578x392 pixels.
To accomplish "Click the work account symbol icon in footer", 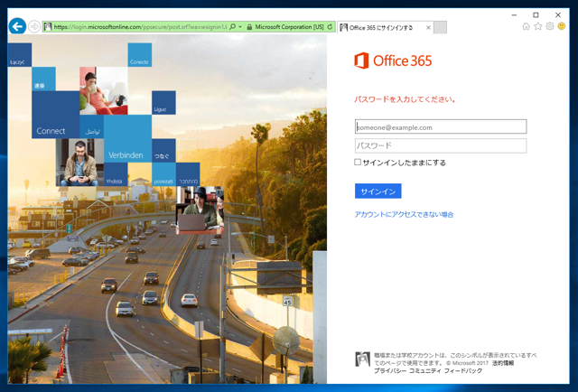I will coord(362,359).
